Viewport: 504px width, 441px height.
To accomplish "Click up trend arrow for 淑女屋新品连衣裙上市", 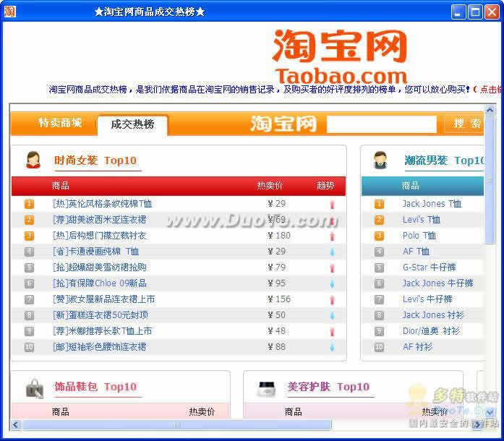I will (333, 300).
